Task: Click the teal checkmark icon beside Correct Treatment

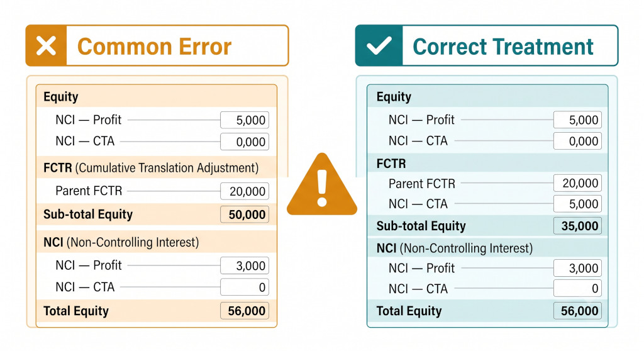Action: point(379,46)
